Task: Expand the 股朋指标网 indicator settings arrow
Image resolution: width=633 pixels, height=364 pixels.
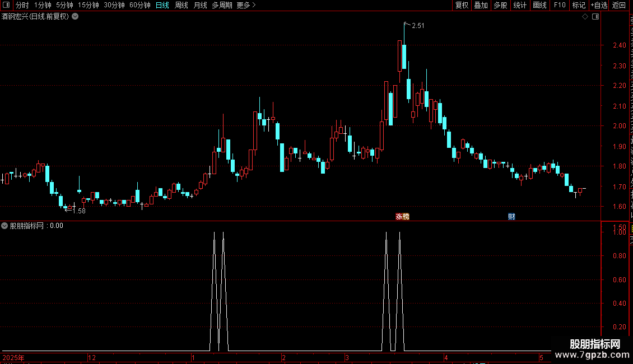Action: 4,226
